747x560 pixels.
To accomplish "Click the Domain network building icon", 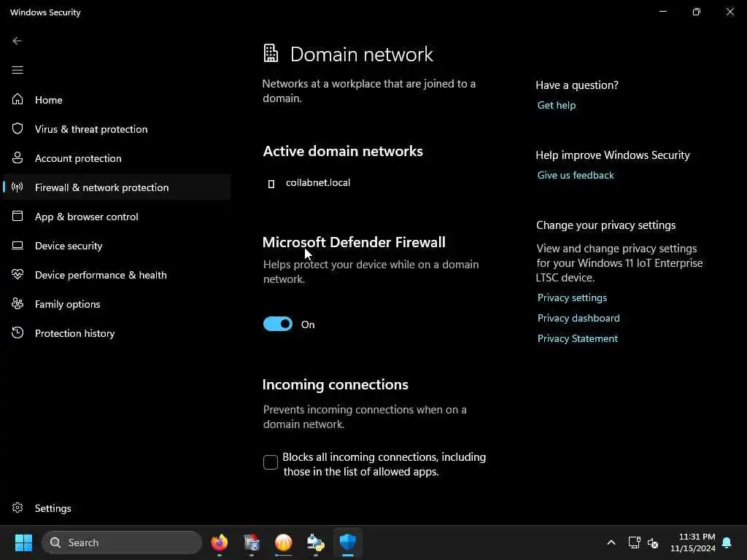I will click(x=271, y=53).
